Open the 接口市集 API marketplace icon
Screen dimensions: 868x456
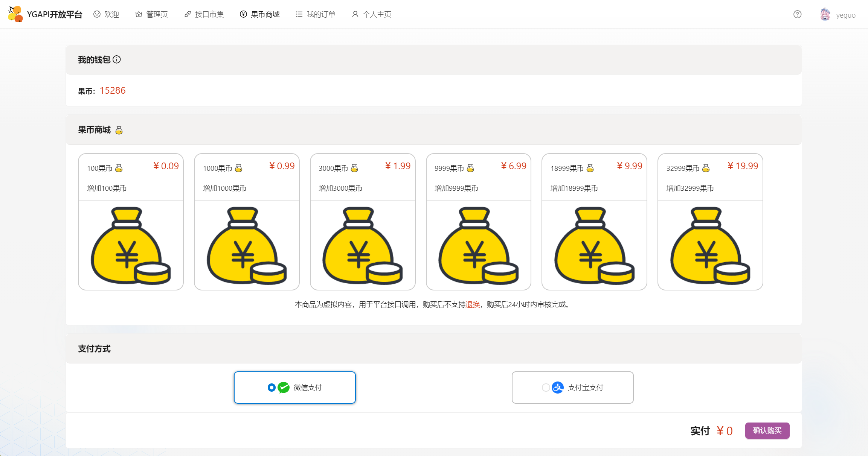click(187, 14)
